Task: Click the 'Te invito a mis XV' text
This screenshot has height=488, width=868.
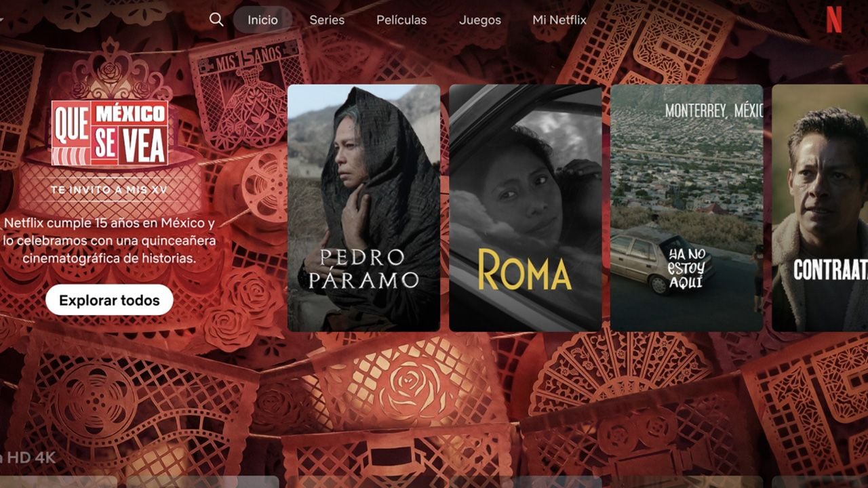Action: [109, 190]
